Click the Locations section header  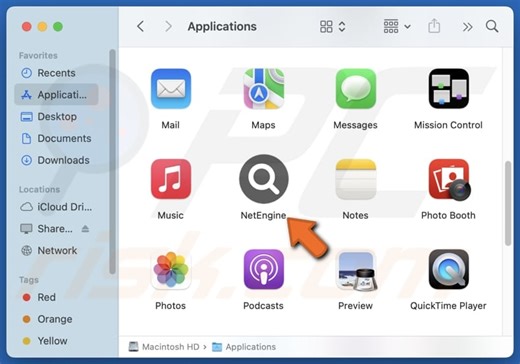tap(39, 189)
